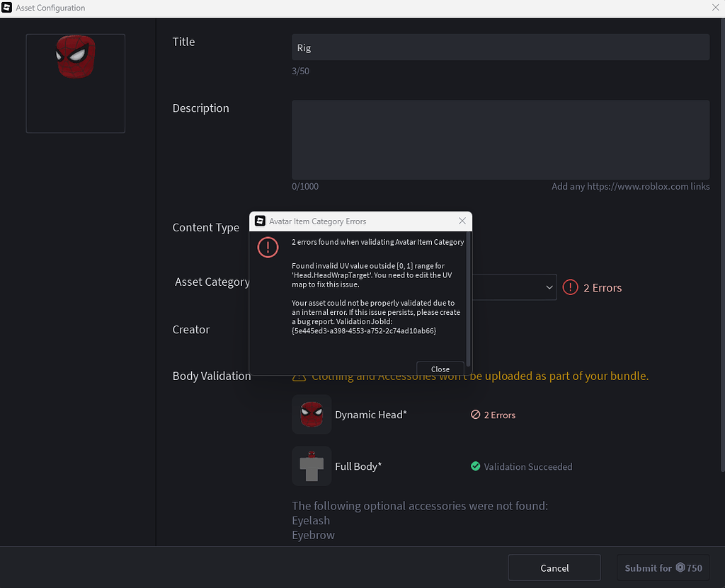Click the Roblox Studio icon in Asset Configuration title
The height and width of the screenshot is (588, 725).
point(7,7)
